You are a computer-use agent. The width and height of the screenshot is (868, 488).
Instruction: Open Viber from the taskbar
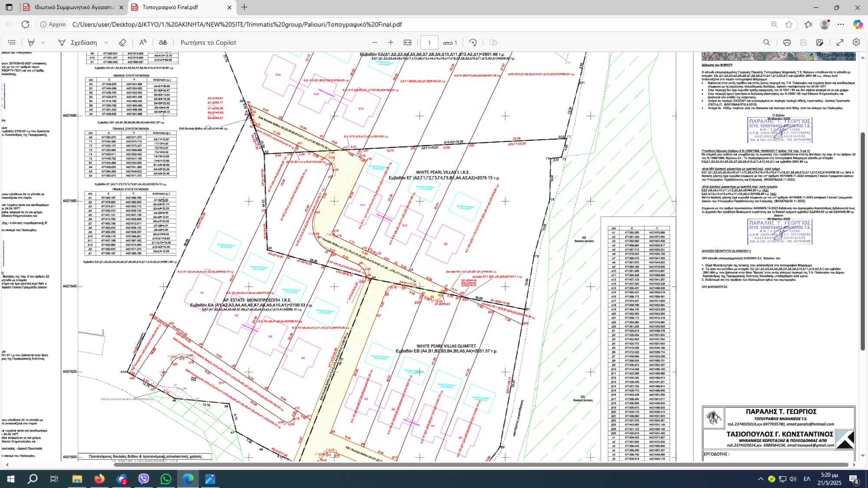pyautogui.click(x=144, y=479)
